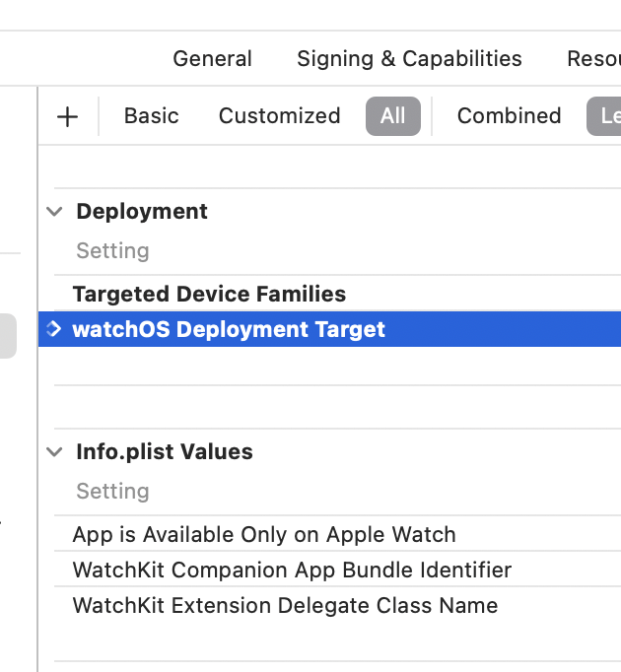
Task: Select WatchKit Extension Delegate Class Name row
Action: click(x=285, y=606)
